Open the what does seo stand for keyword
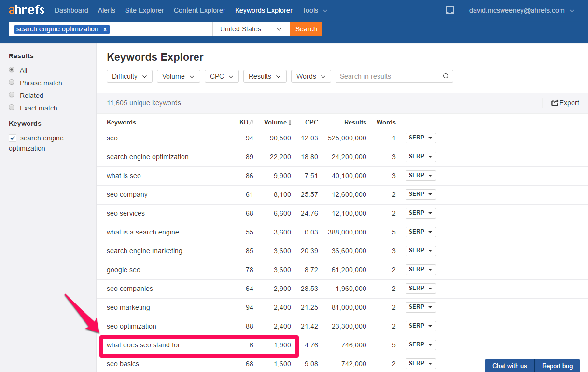Image resolution: width=588 pixels, height=372 pixels. (143, 345)
